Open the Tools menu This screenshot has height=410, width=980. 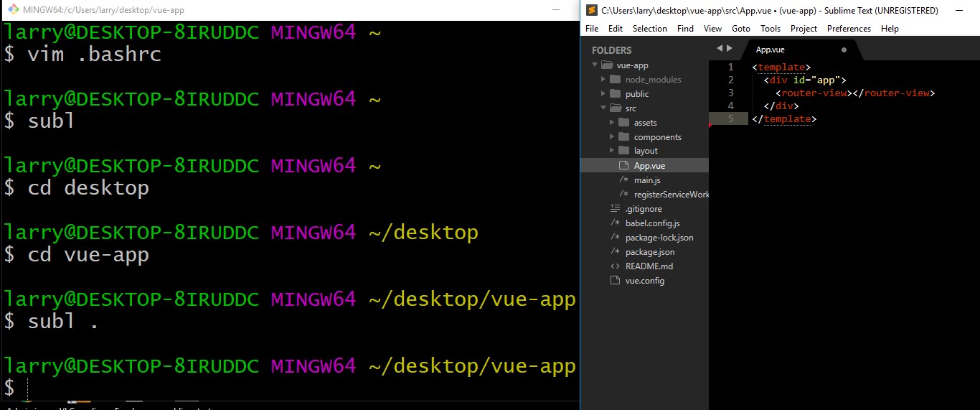click(771, 29)
